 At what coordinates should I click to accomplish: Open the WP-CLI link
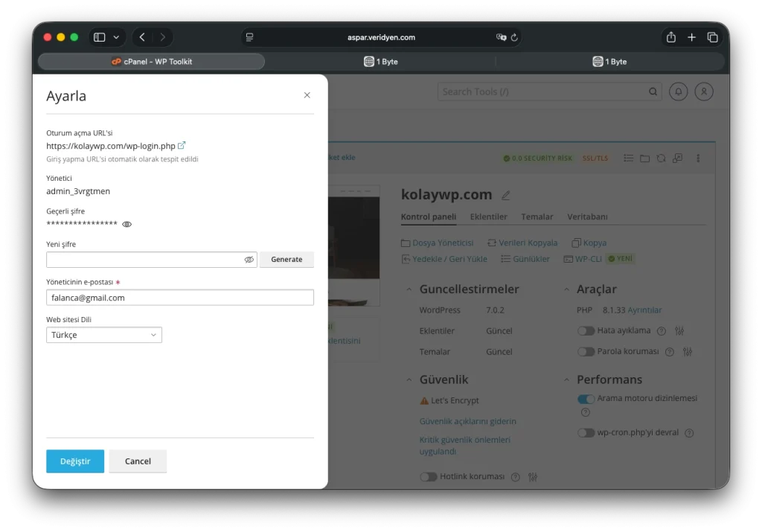point(583,259)
